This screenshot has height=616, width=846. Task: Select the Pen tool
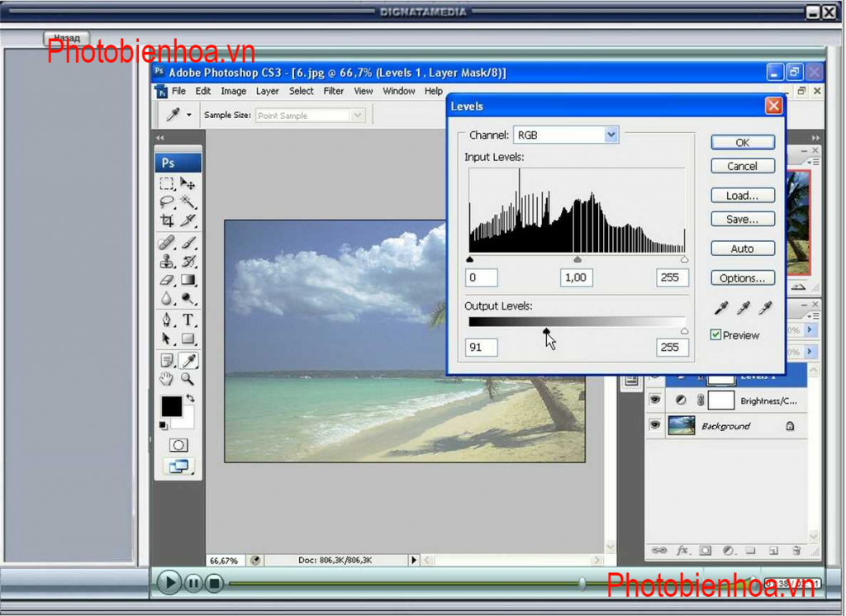[167, 320]
